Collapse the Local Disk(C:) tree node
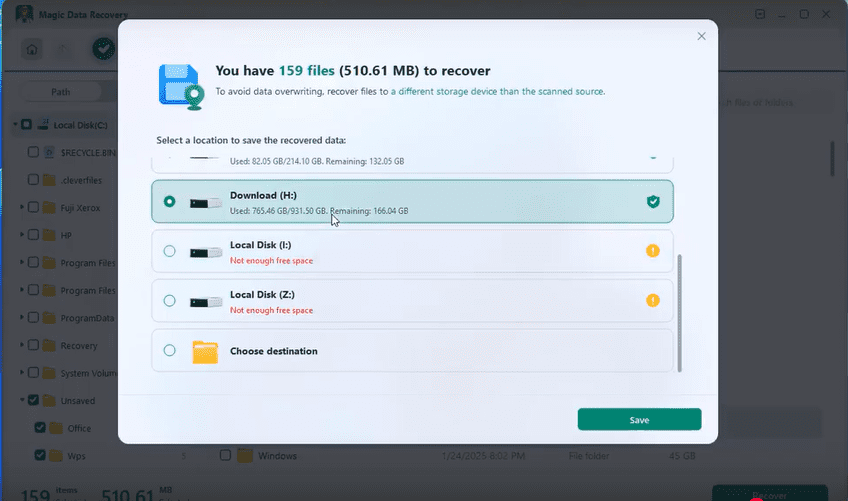This screenshot has width=848, height=501. [15, 125]
